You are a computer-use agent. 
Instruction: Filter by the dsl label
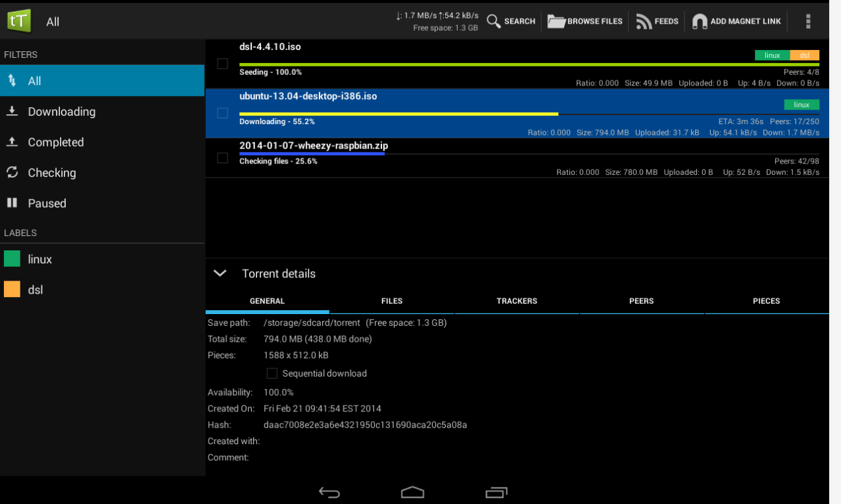pyautogui.click(x=102, y=289)
